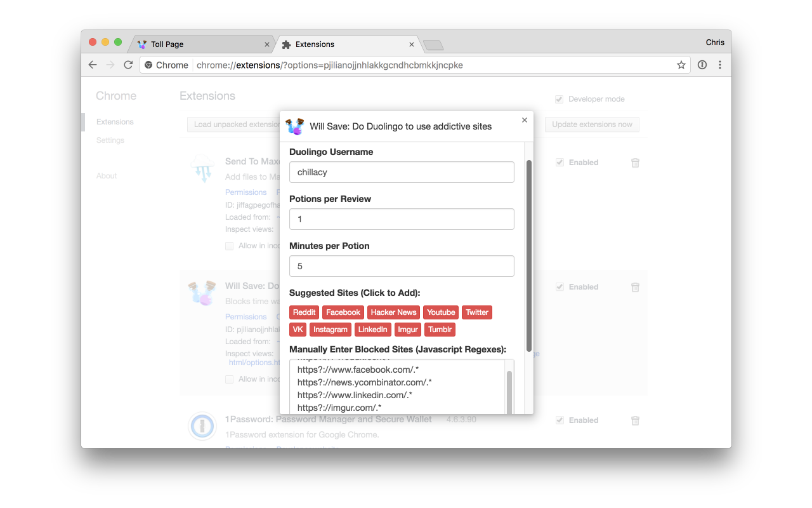Close the Extensions tab

(412, 44)
